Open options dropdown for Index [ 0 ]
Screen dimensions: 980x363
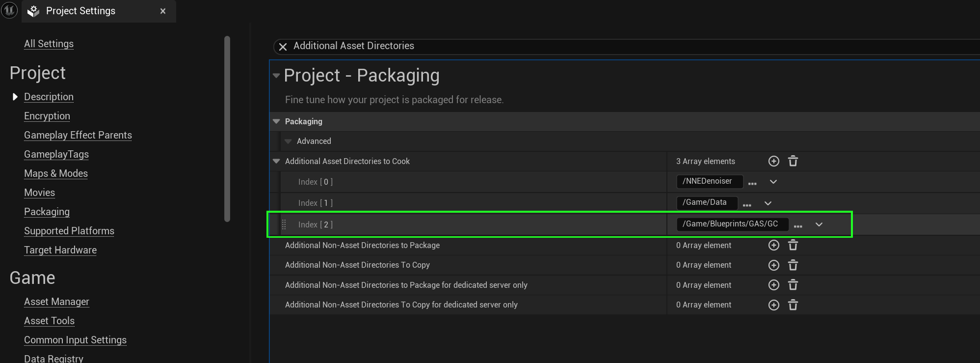pyautogui.click(x=773, y=182)
